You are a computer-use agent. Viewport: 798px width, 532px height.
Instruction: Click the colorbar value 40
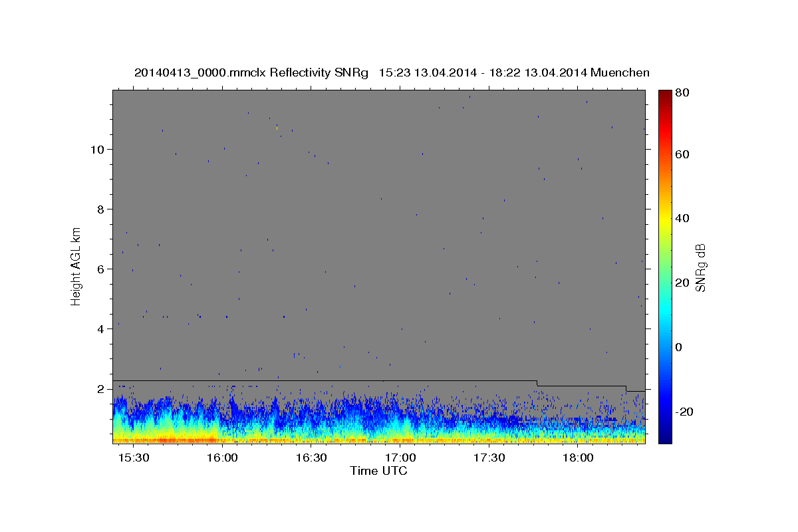tap(682, 218)
